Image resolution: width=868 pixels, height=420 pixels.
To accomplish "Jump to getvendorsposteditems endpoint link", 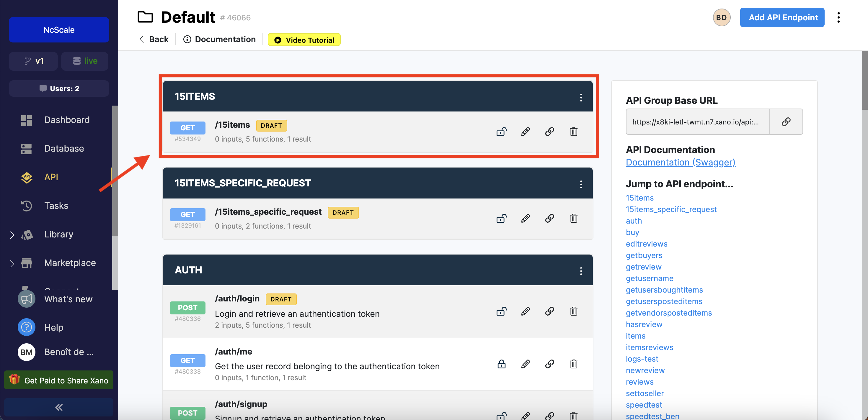I will click(668, 313).
